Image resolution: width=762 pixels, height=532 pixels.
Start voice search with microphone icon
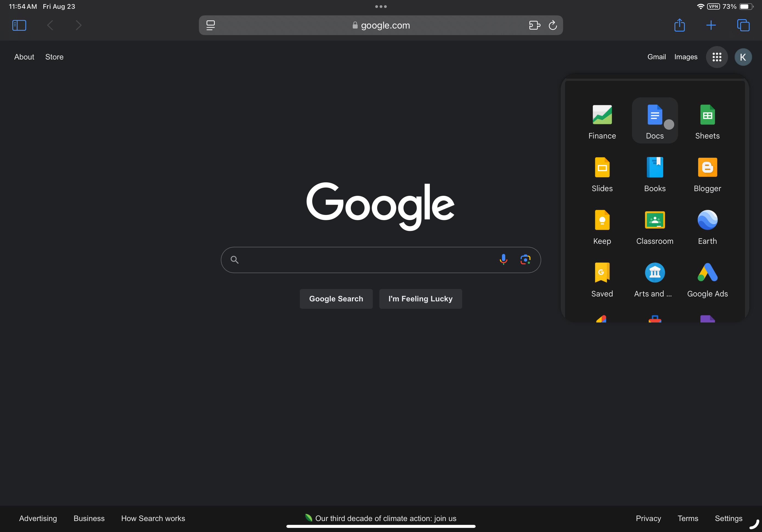click(503, 259)
